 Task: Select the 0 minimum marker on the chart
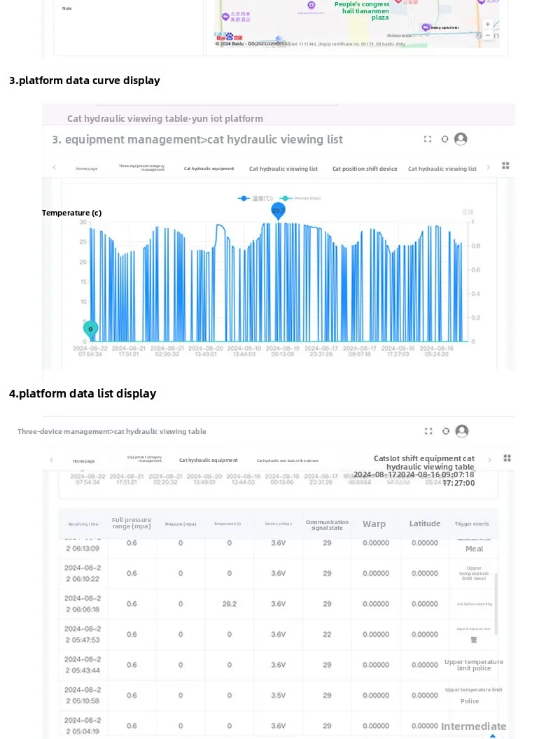pos(90,330)
